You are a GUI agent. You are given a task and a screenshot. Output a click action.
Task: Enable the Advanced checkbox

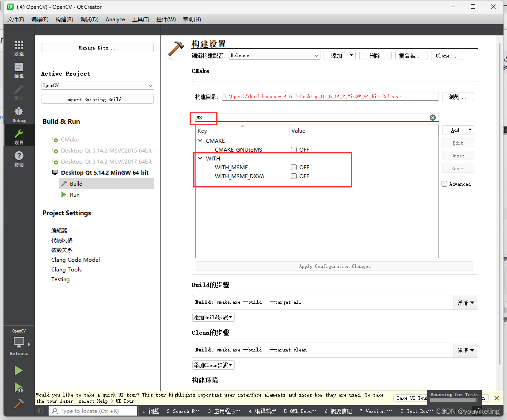[x=445, y=183]
